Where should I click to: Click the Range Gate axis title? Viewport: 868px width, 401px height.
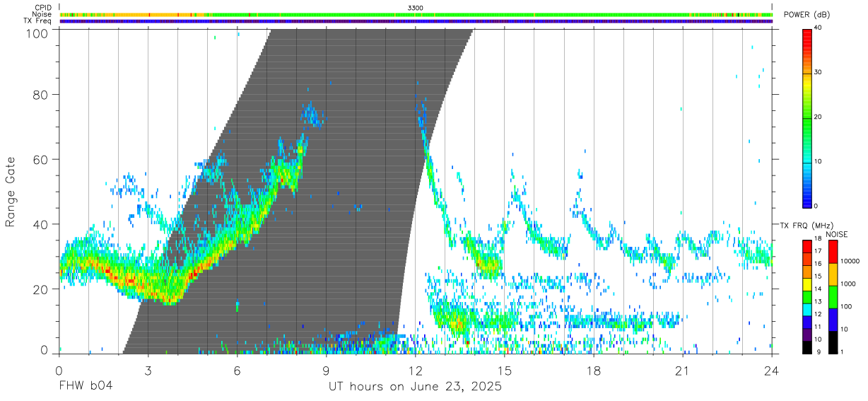click(x=11, y=192)
